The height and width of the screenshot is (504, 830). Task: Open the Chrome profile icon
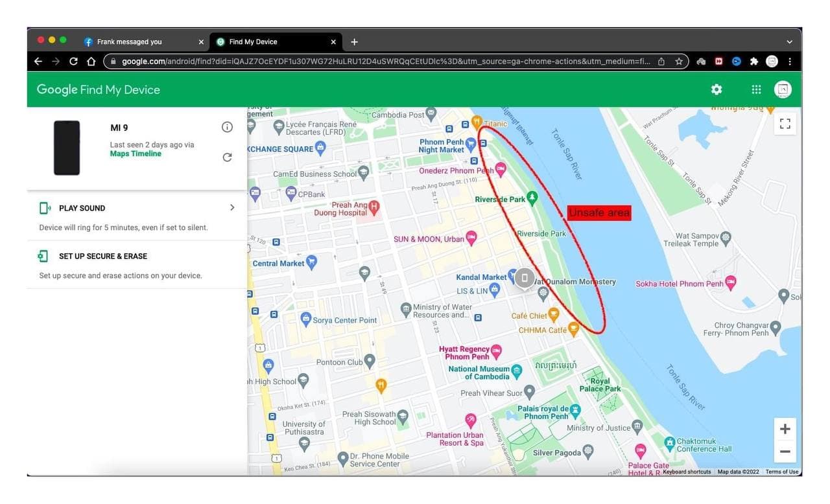point(772,62)
